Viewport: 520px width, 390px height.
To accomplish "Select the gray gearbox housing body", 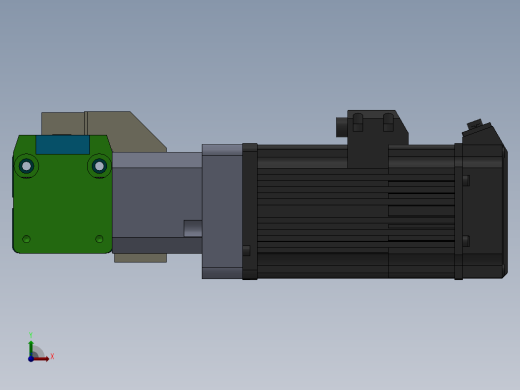I will 157,203.
